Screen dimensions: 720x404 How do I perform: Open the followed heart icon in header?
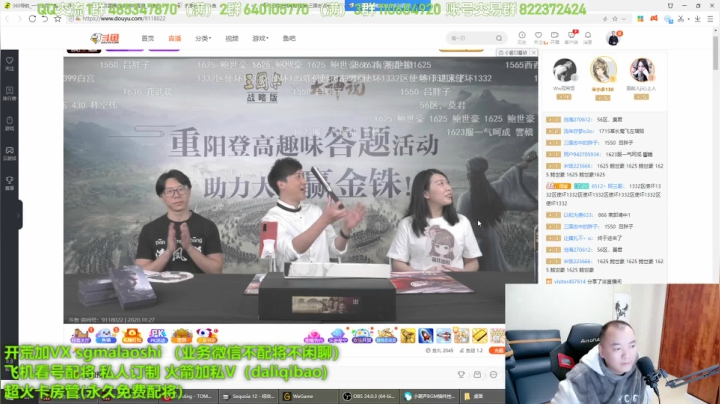coord(539,37)
